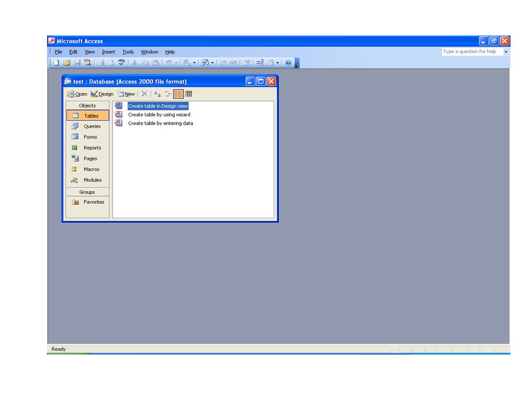Click the Delete X icon in database window
The width and height of the screenshot is (532, 399).
(144, 94)
